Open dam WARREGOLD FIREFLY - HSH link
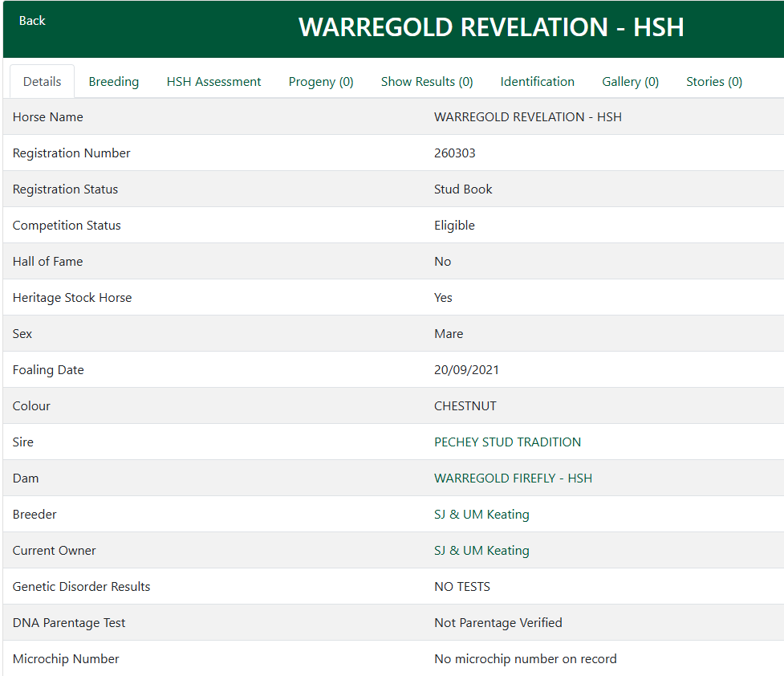Screen dimensions: 784x676 coord(513,478)
